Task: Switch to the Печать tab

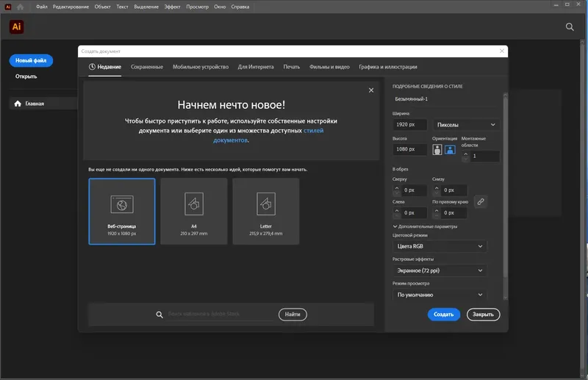Action: click(291, 67)
